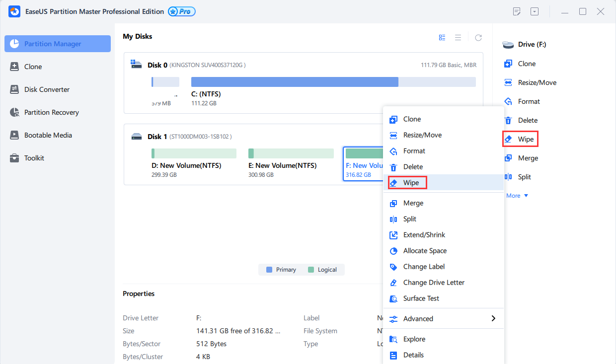Image resolution: width=616 pixels, height=364 pixels.
Task: Select Change Drive Letter menu entry
Action: (433, 283)
